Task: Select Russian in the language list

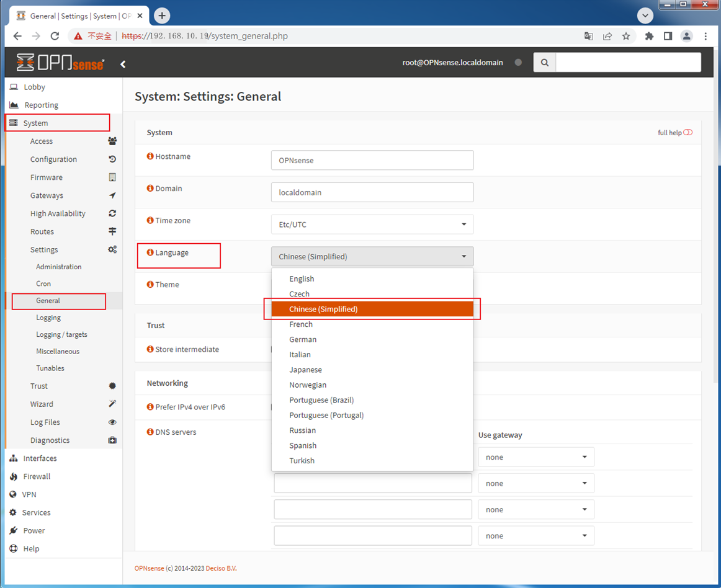Action: point(372,430)
